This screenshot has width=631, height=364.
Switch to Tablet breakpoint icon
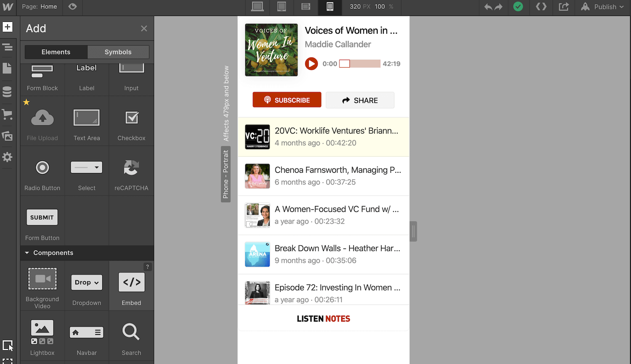(282, 7)
